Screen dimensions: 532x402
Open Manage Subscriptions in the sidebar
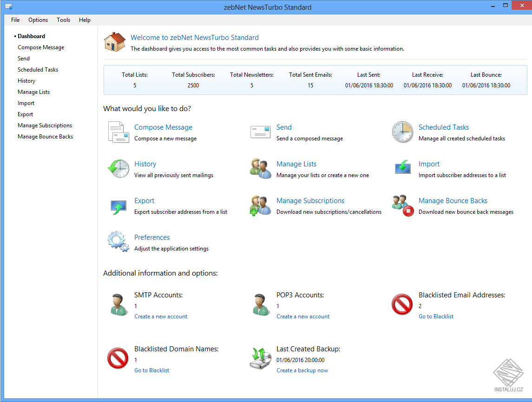tap(45, 125)
